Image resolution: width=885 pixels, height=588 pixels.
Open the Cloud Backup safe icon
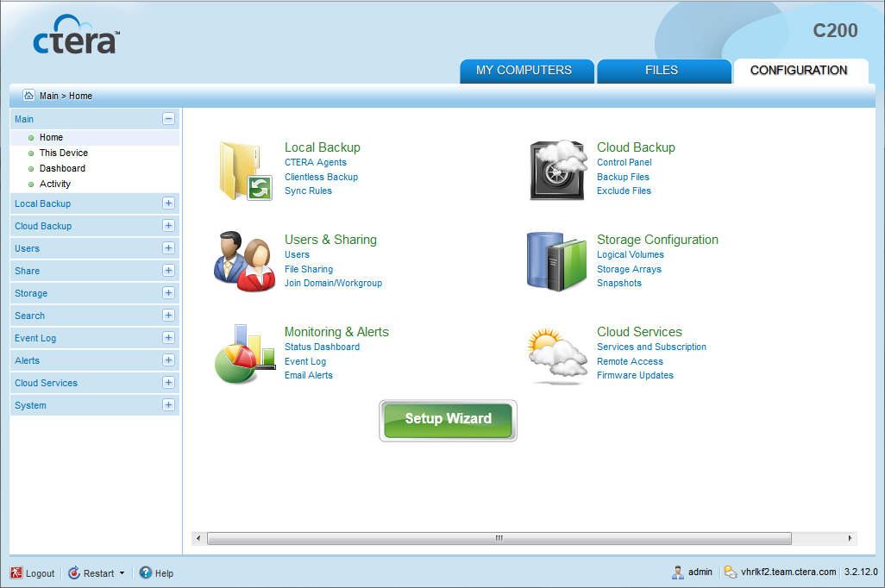(x=558, y=170)
